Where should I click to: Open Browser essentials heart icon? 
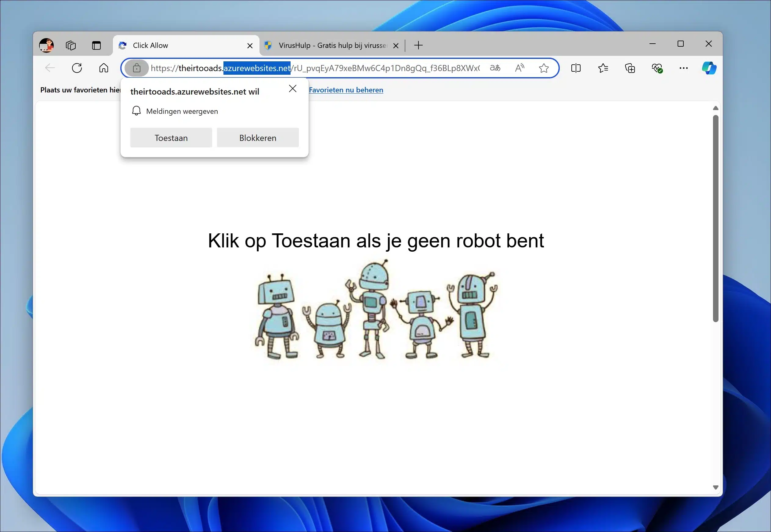(657, 68)
